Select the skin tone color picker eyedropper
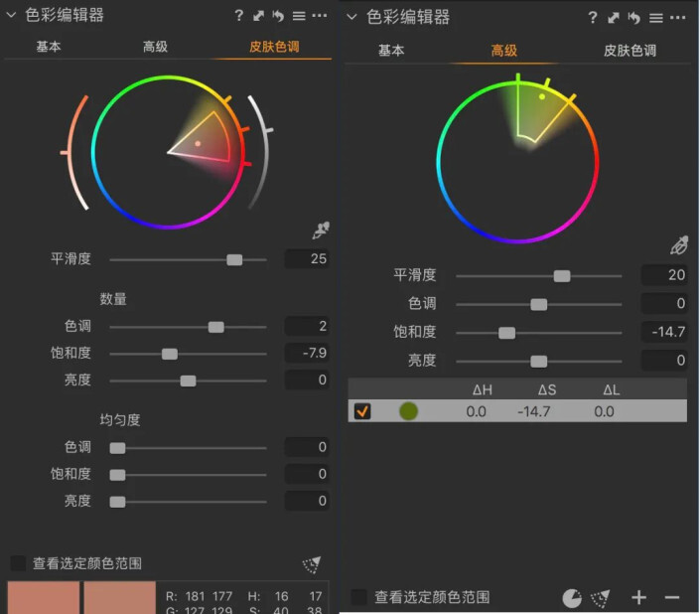This screenshot has height=614, width=700. pyautogui.click(x=320, y=230)
